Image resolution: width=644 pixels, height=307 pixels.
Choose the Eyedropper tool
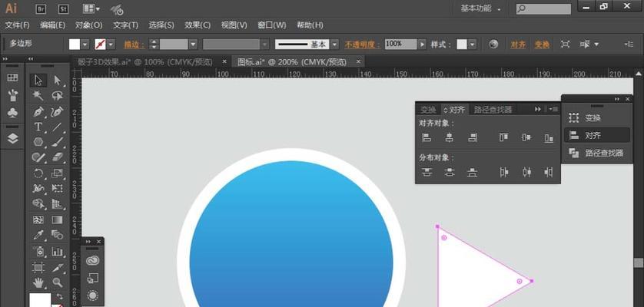pyautogui.click(x=38, y=235)
